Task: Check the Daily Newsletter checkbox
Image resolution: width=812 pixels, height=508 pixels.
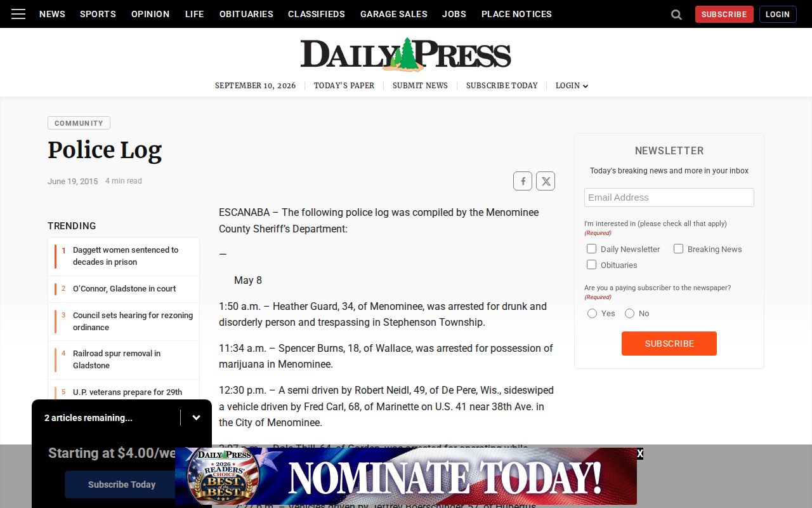Action: [592, 249]
